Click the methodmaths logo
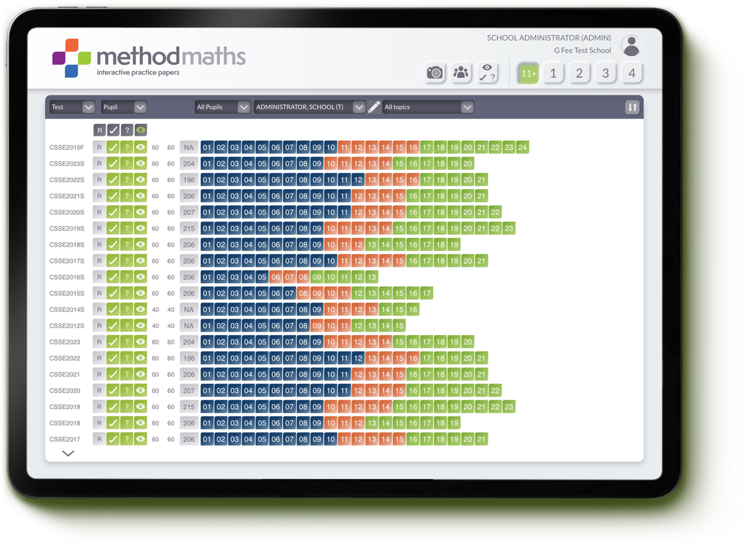The image size is (745, 560). [148, 57]
